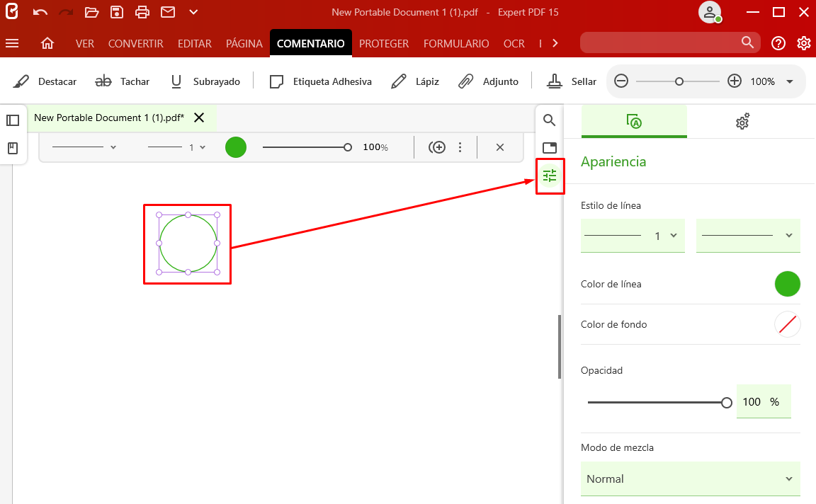The image size is (816, 504).
Task: Click the document vertical scrollbar
Action: coord(560,346)
